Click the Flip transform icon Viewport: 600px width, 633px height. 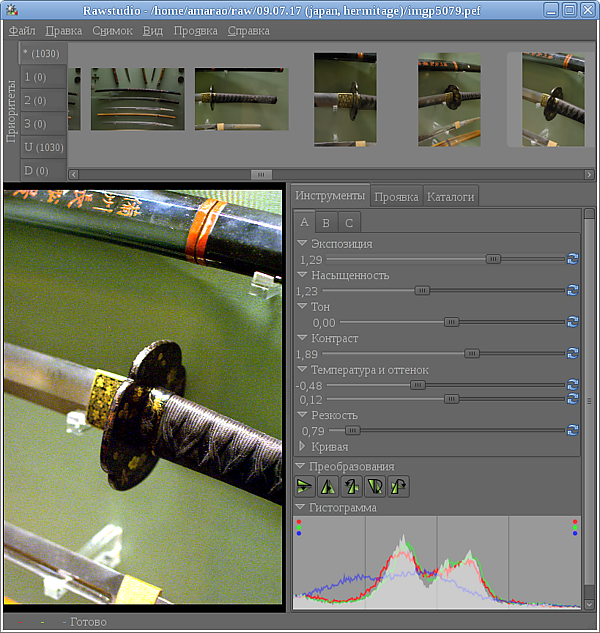pos(305,487)
